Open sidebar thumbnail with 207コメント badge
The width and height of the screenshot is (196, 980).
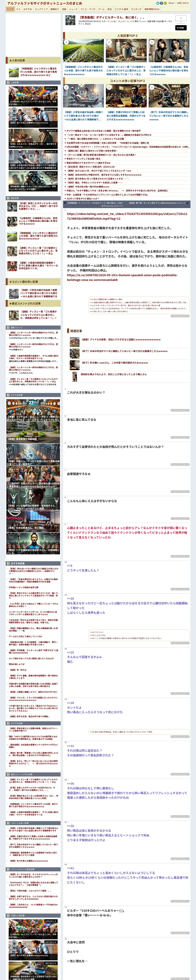tap(33, 971)
